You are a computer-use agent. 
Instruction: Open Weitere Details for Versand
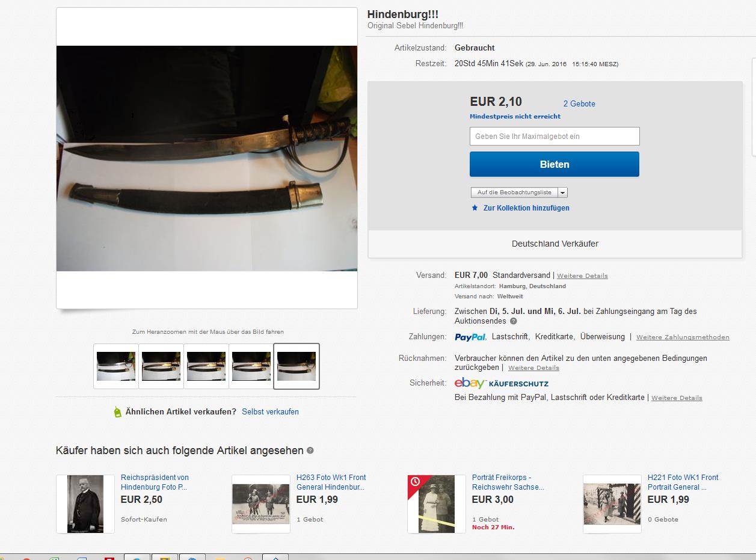(582, 276)
